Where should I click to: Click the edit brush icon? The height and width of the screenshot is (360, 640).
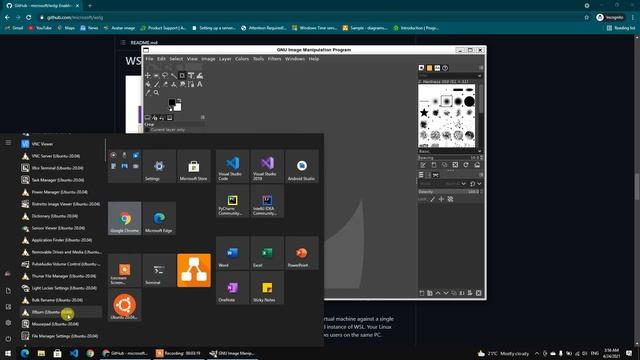[x=423, y=164]
